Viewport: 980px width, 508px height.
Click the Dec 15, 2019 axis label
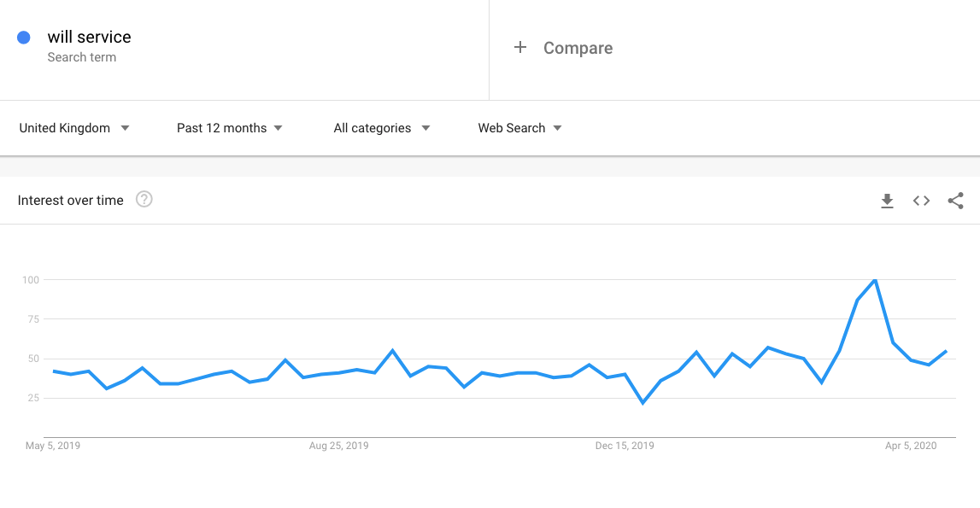(x=625, y=446)
